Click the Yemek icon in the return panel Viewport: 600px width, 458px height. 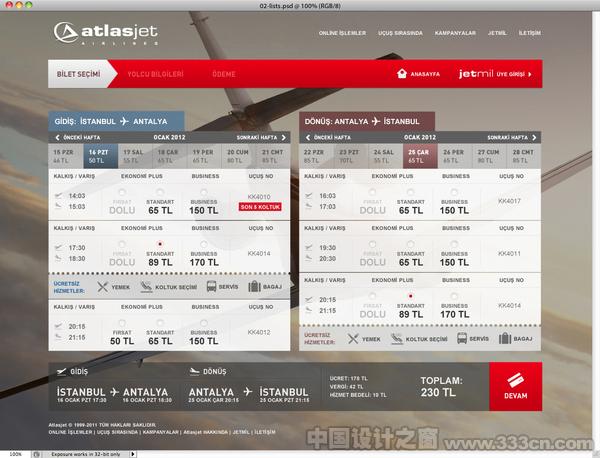click(x=353, y=339)
